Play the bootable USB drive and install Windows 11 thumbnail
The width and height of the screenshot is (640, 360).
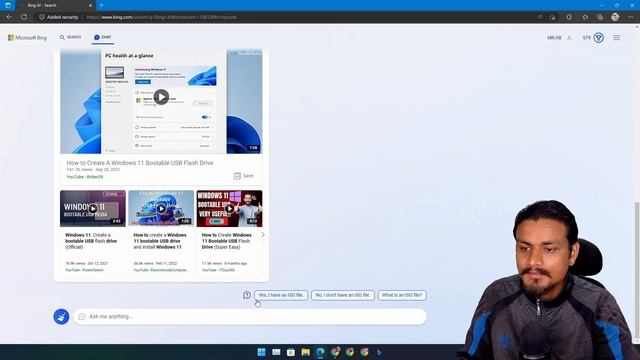[x=161, y=209]
